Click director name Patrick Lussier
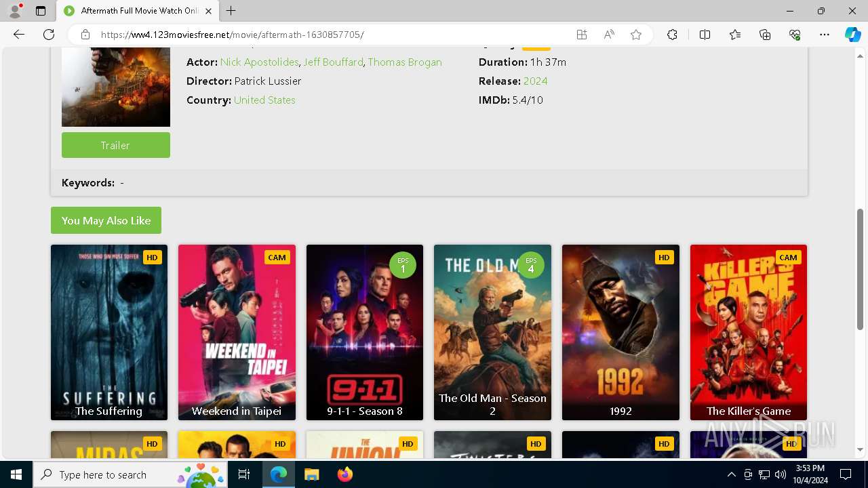The width and height of the screenshot is (868, 488). pos(268,81)
